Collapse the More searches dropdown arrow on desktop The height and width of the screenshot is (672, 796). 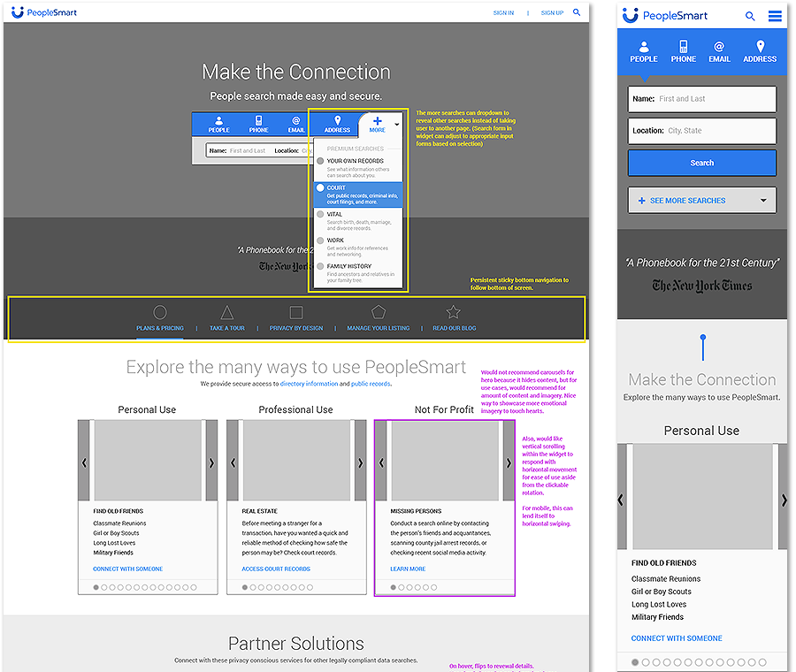397,124
